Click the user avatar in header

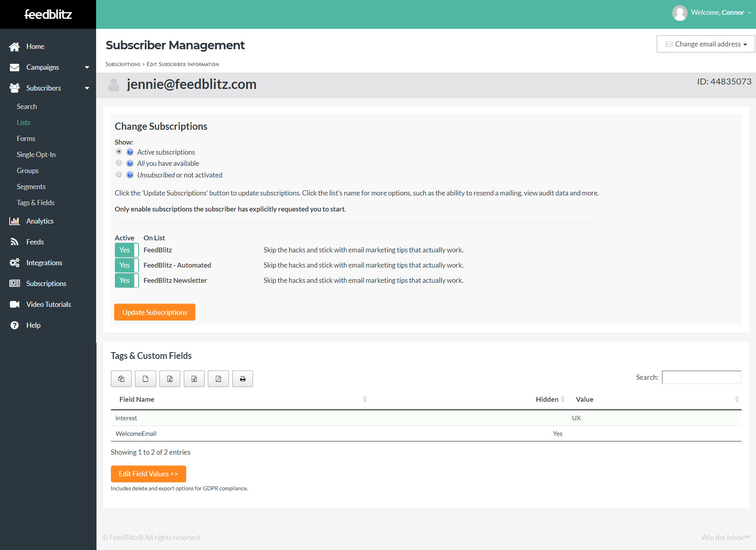click(680, 13)
